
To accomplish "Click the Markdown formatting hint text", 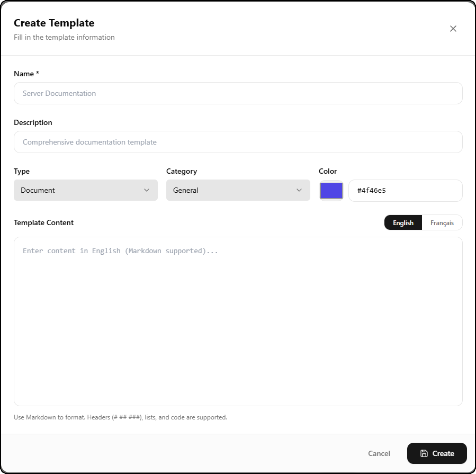I will click(120, 417).
